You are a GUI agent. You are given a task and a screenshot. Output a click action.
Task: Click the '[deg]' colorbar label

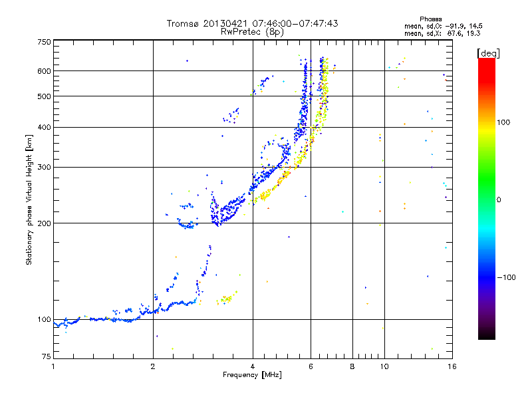click(488, 53)
